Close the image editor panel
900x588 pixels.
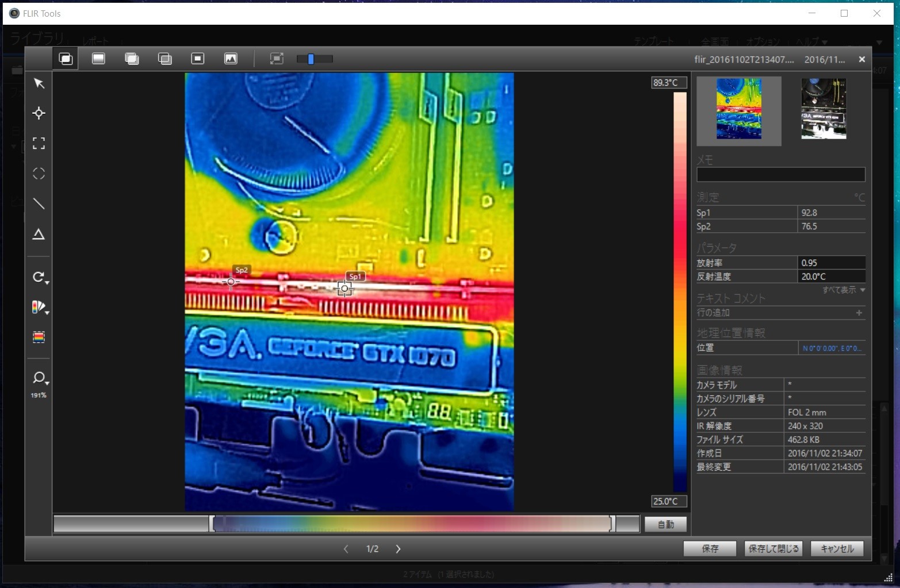(x=861, y=59)
